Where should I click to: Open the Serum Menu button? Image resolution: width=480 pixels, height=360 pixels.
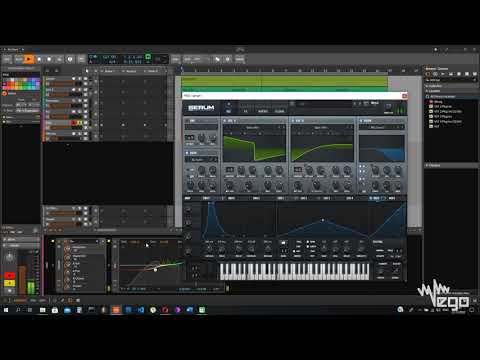(x=375, y=103)
